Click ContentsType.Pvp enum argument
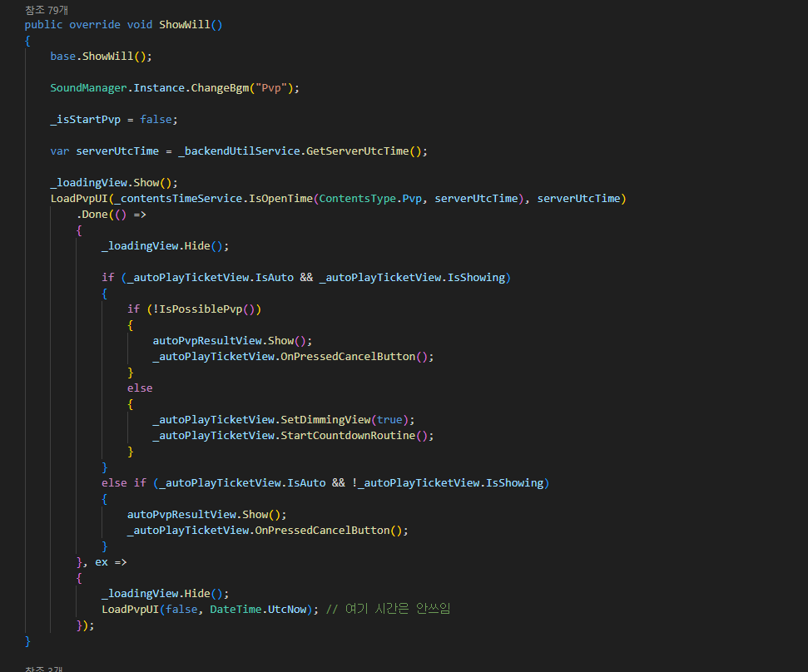 click(370, 198)
